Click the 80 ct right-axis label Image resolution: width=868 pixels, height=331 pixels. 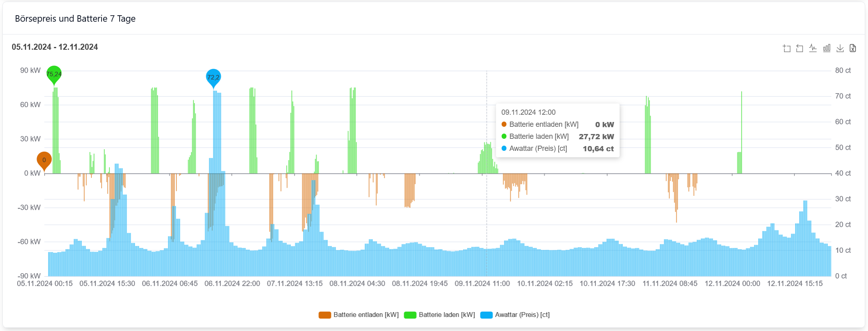coord(843,71)
